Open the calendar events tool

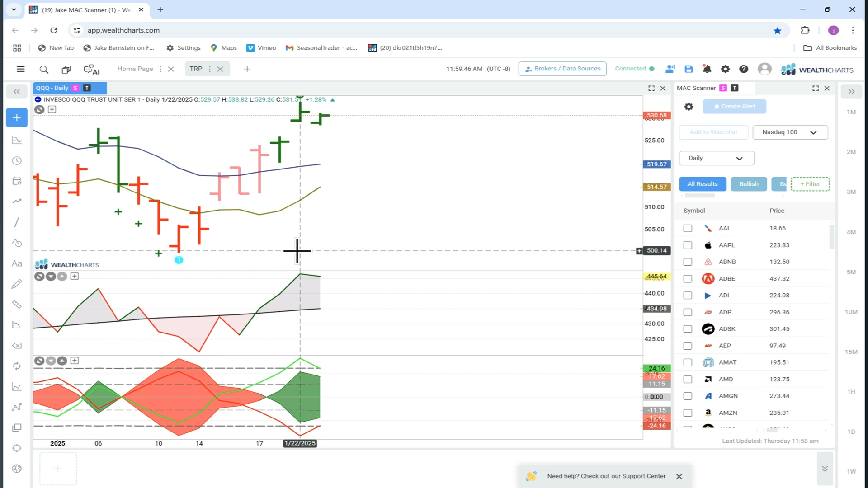coord(17,181)
